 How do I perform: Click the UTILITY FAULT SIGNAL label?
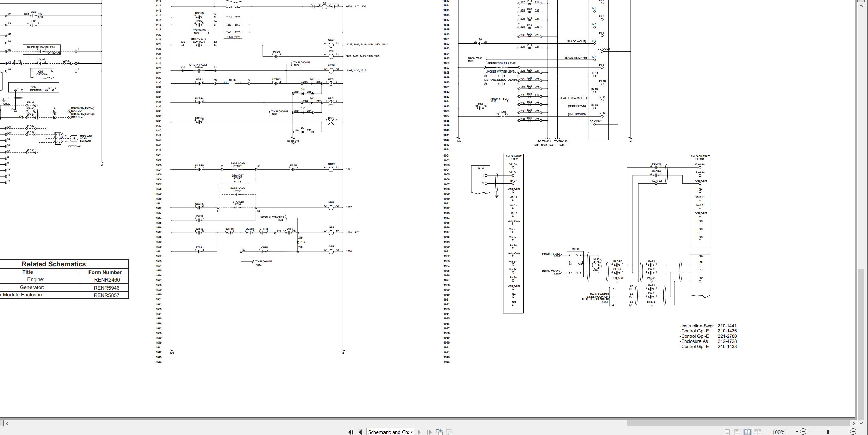point(198,66)
